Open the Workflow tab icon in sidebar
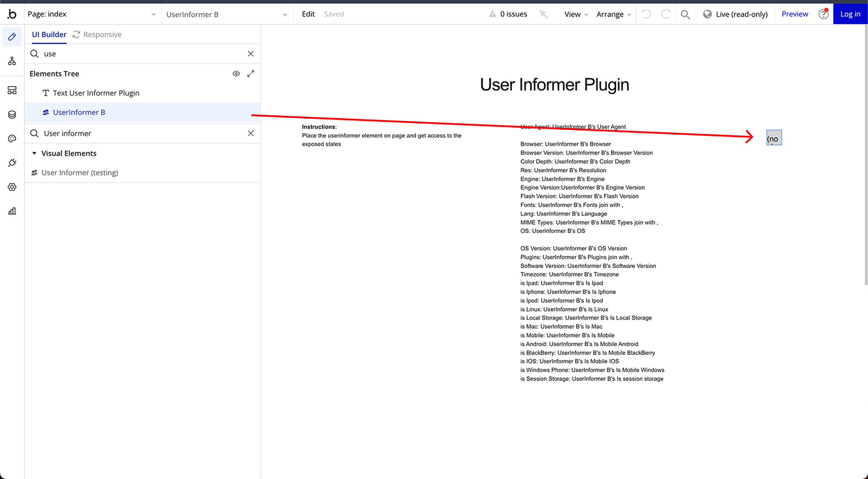868x479 pixels. click(x=12, y=61)
